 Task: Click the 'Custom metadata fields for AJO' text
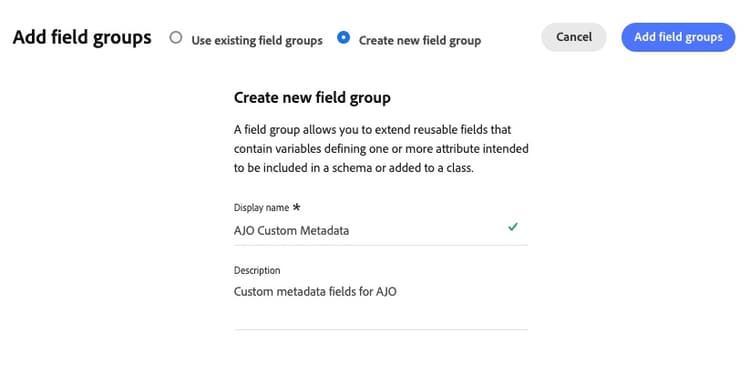click(315, 291)
